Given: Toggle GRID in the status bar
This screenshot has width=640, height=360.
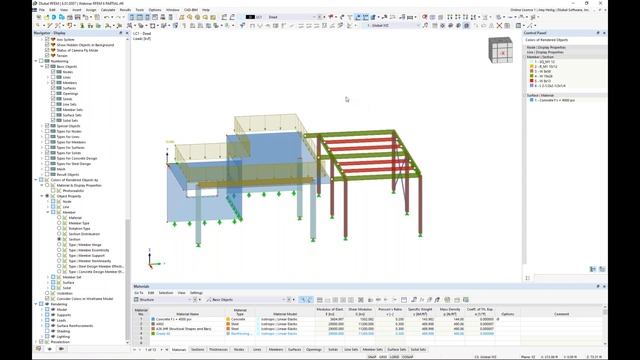Looking at the screenshot, I should [x=383, y=357].
